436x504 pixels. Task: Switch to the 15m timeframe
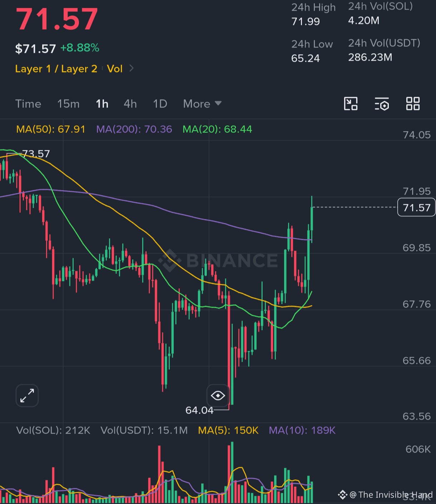tap(68, 104)
